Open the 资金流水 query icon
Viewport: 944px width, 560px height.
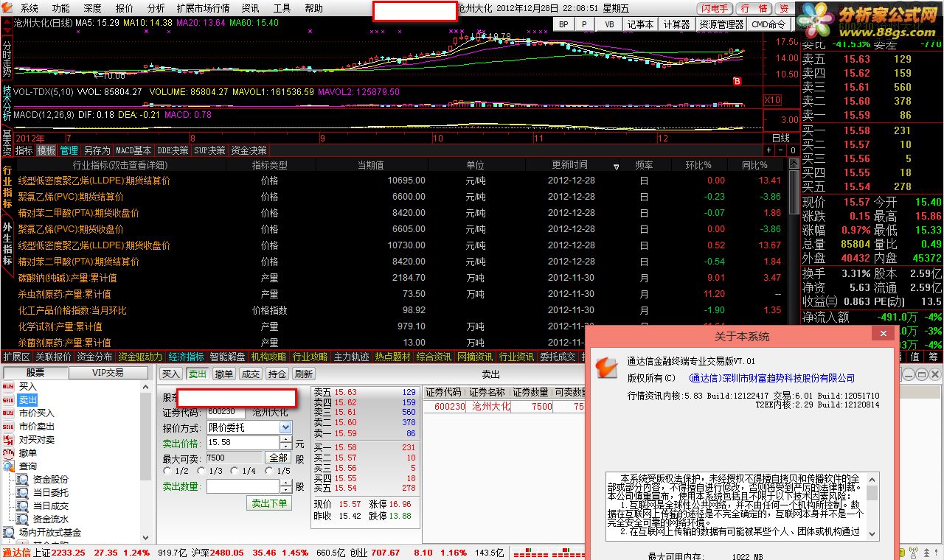[23, 519]
